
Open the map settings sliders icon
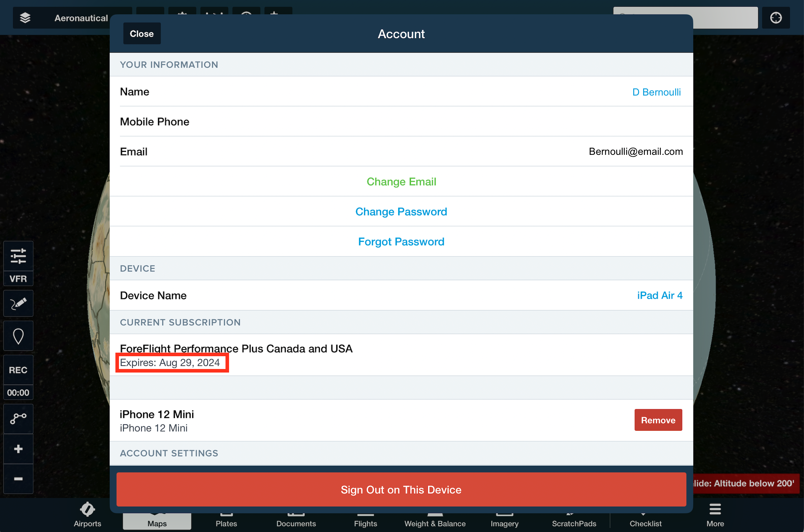click(18, 256)
